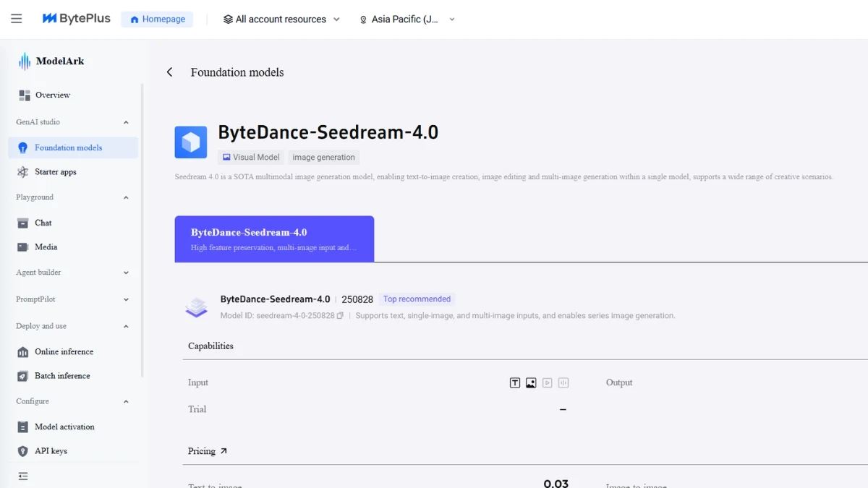Select Foundation models in sidebar
Screen dimensions: 868x488
(72, 147)
